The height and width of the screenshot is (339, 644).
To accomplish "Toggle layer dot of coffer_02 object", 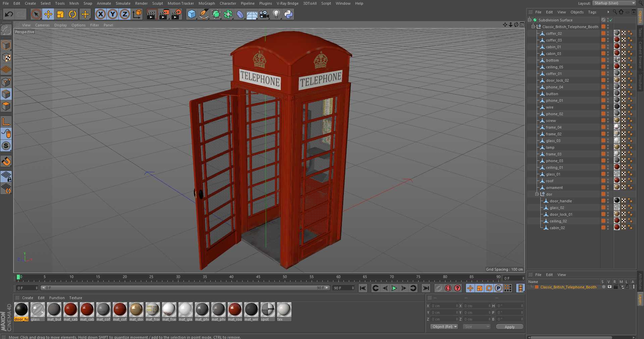I will (x=603, y=33).
